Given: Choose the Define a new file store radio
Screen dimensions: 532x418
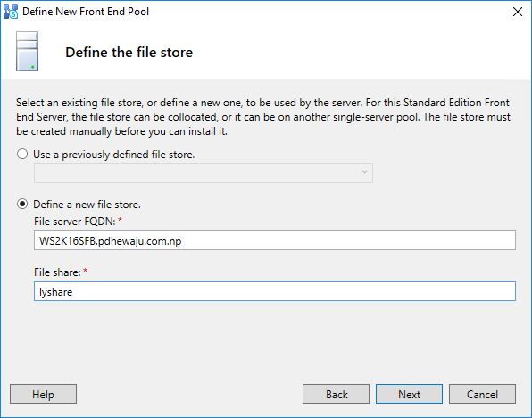Looking at the screenshot, I should click(x=22, y=204).
